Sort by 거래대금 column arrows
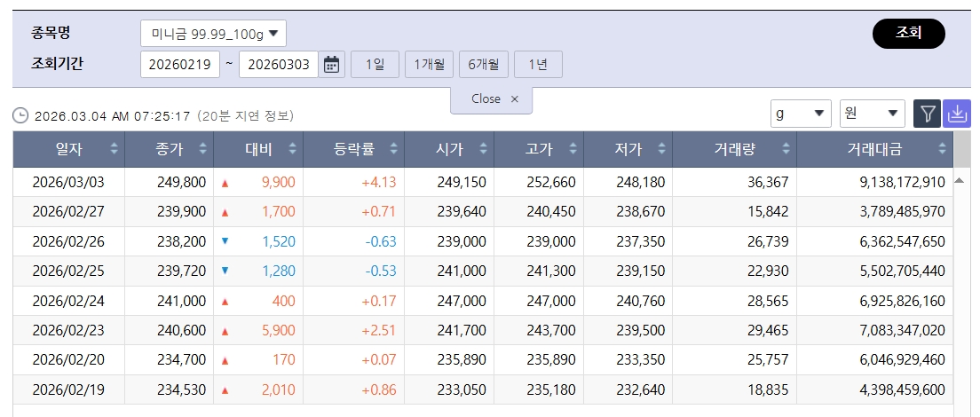Image resolution: width=980 pixels, height=417 pixels. pyautogui.click(x=943, y=150)
